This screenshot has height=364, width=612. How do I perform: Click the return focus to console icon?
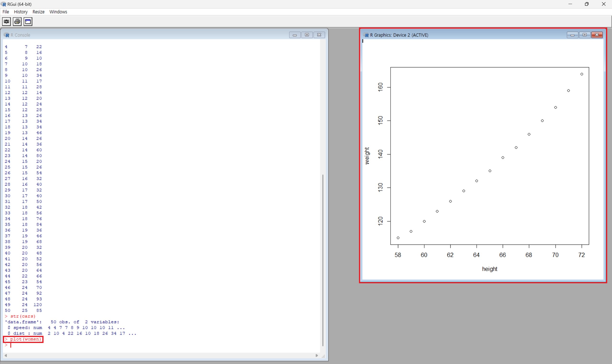pos(28,21)
